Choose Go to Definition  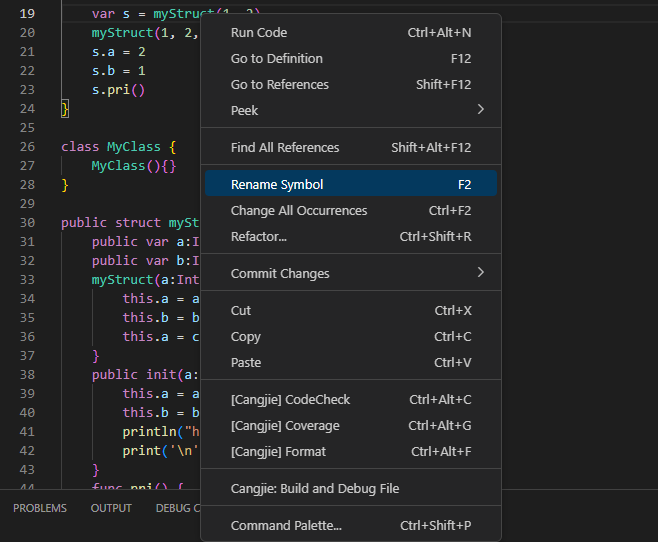coord(276,58)
